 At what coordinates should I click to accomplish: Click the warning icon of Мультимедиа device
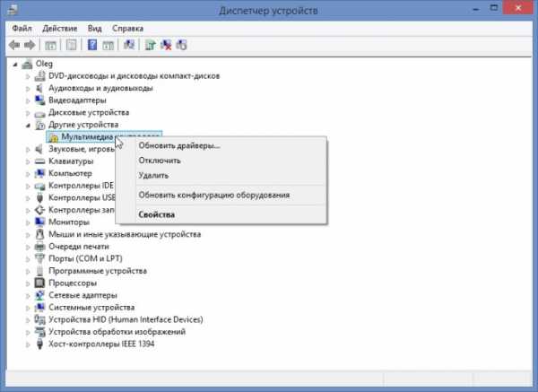click(54, 137)
